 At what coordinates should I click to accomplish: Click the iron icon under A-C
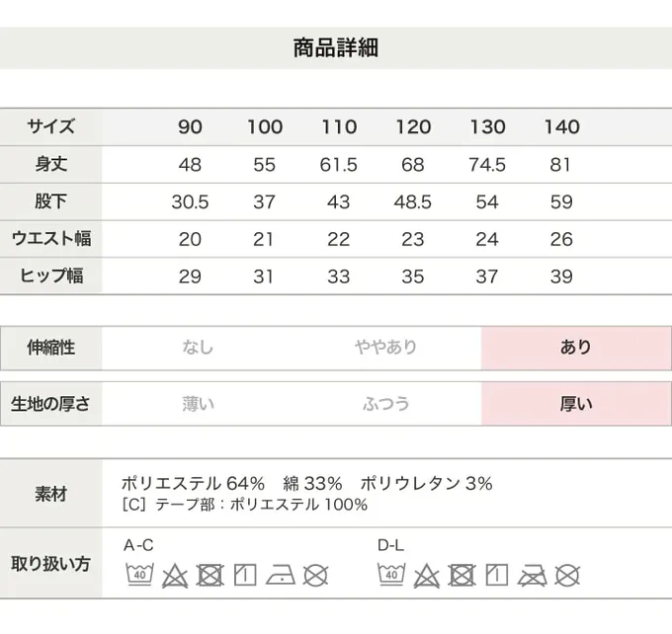(x=281, y=574)
